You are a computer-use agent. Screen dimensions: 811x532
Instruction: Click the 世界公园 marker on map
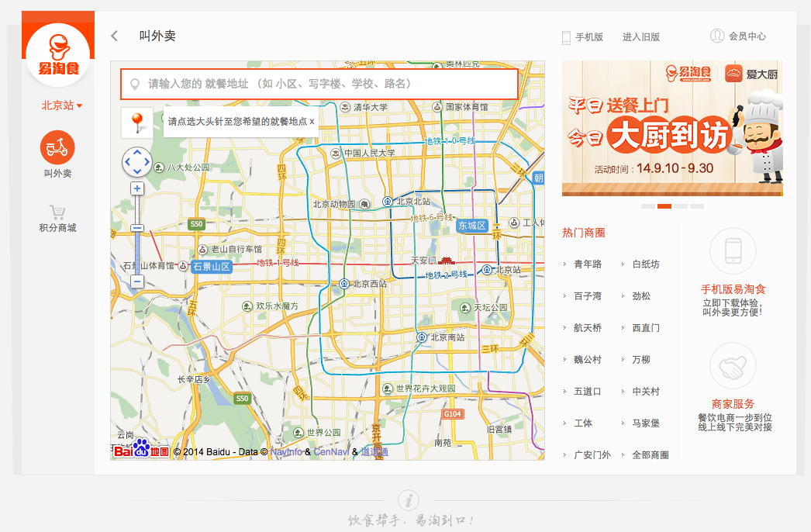coord(298,432)
